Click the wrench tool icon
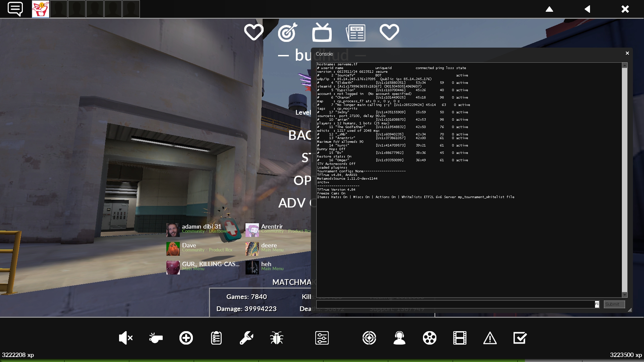 pos(247,338)
